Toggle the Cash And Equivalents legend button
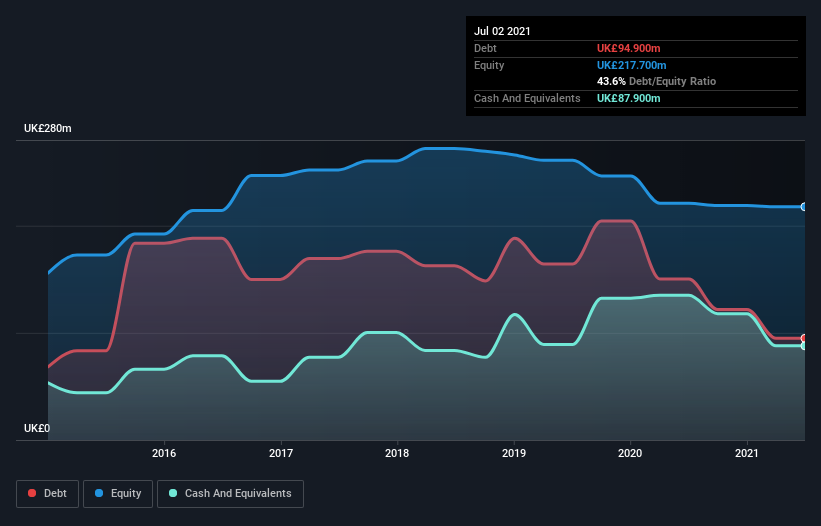Viewport: 821px width, 526px height. [x=230, y=494]
